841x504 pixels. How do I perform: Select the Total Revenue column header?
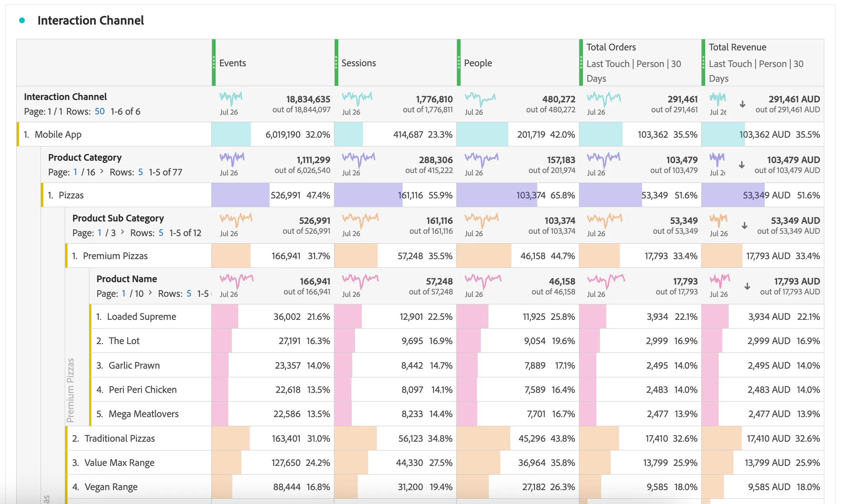(762, 63)
